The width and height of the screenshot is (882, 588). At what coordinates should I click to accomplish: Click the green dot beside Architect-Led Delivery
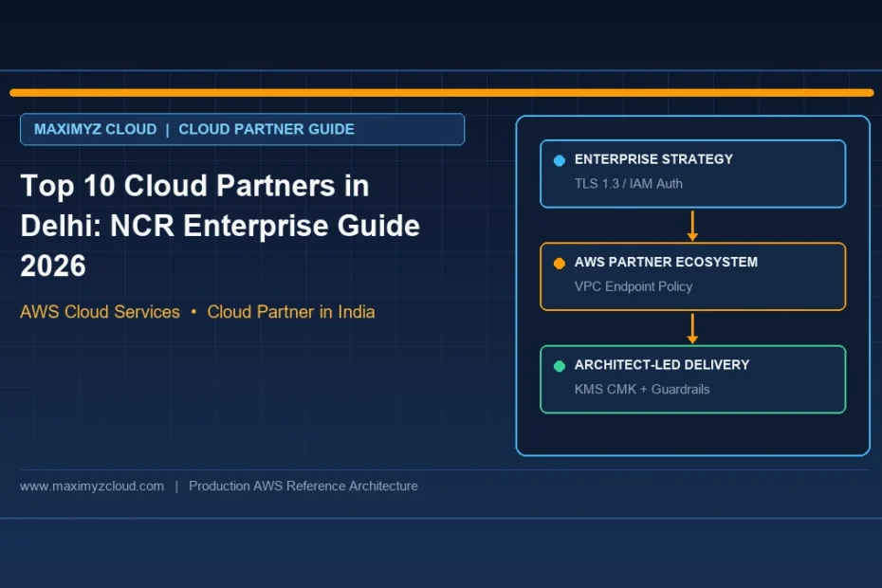pyautogui.click(x=560, y=366)
